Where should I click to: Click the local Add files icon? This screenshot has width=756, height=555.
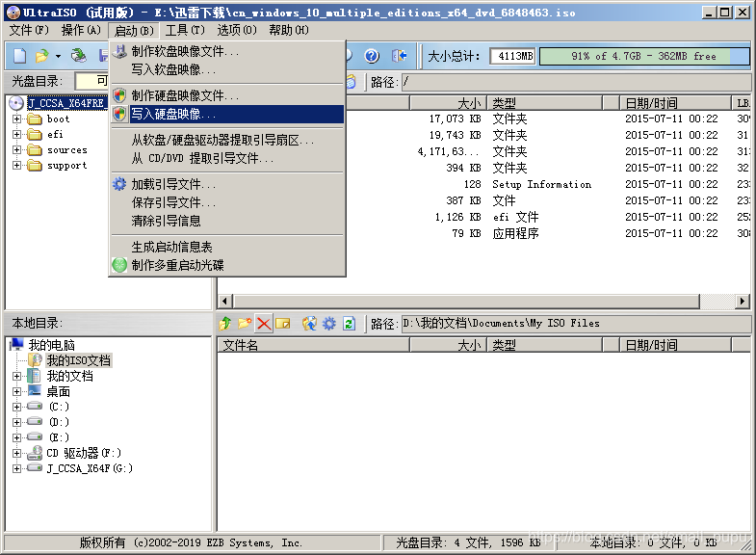coord(309,323)
